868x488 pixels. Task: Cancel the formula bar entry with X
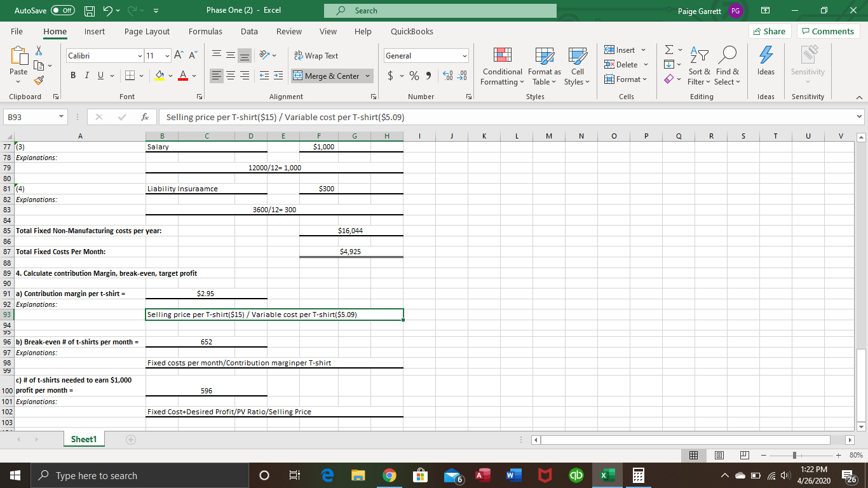98,118
